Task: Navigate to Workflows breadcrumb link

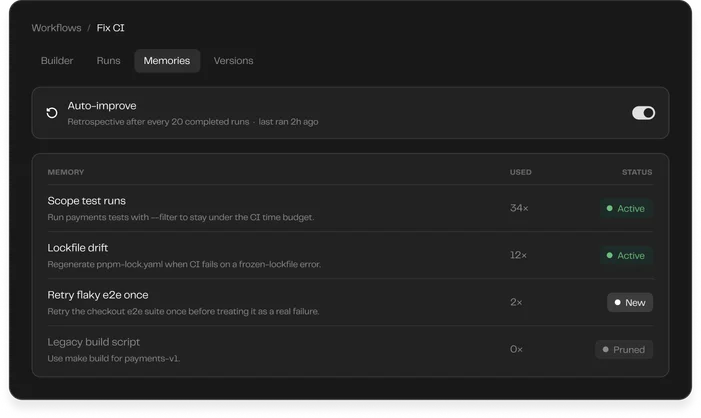Action: click(x=56, y=28)
